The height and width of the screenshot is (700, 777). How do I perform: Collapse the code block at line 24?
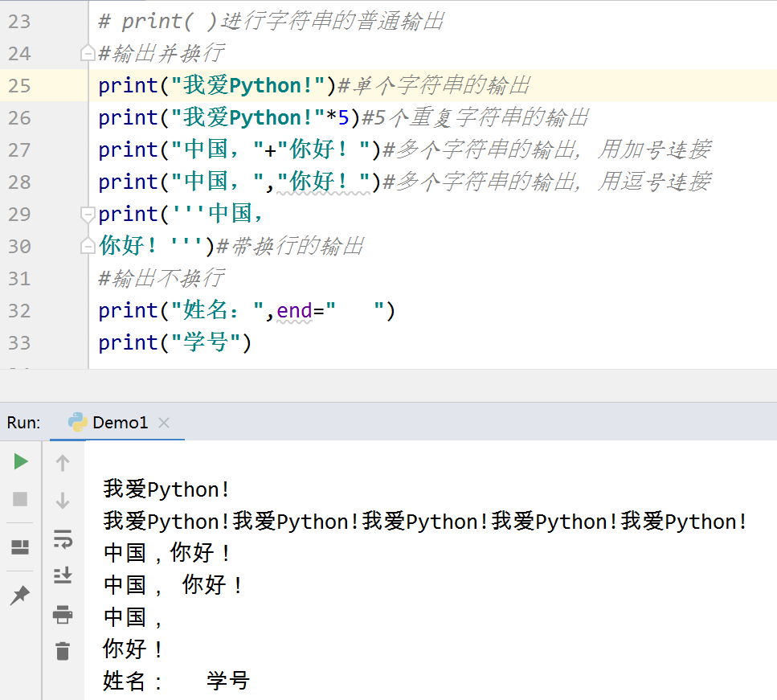87,53
